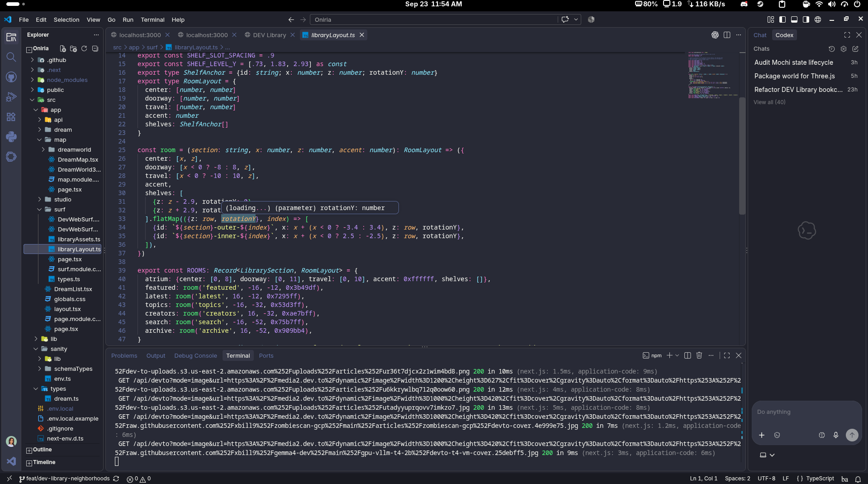
Task: Collapse all folders in Explorer
Action: click(95, 48)
